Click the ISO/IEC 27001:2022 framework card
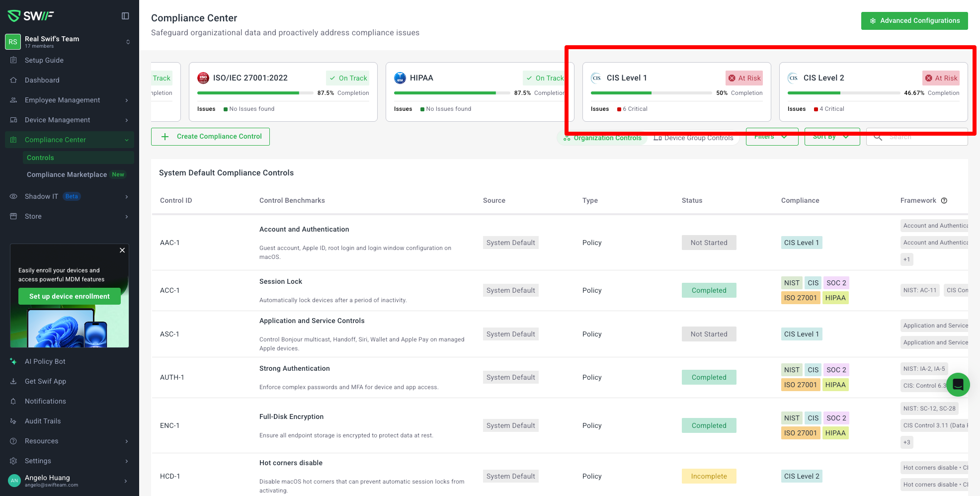This screenshot has height=496, width=980. pos(283,92)
